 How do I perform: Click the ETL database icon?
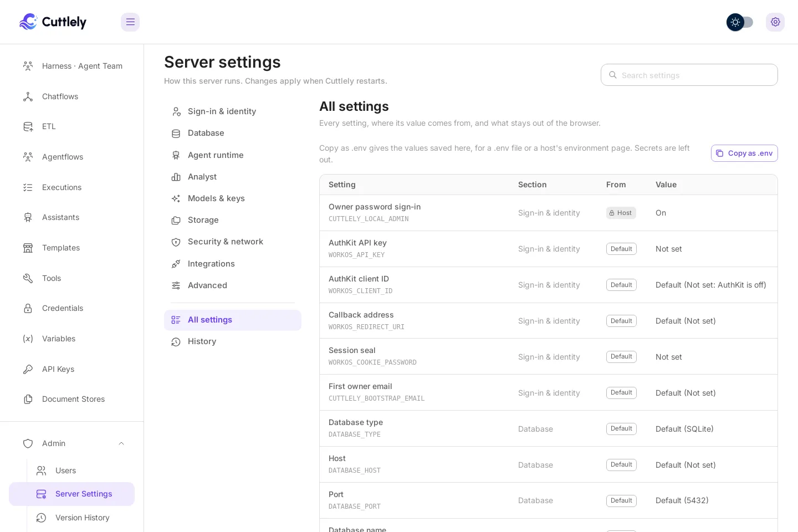point(28,126)
